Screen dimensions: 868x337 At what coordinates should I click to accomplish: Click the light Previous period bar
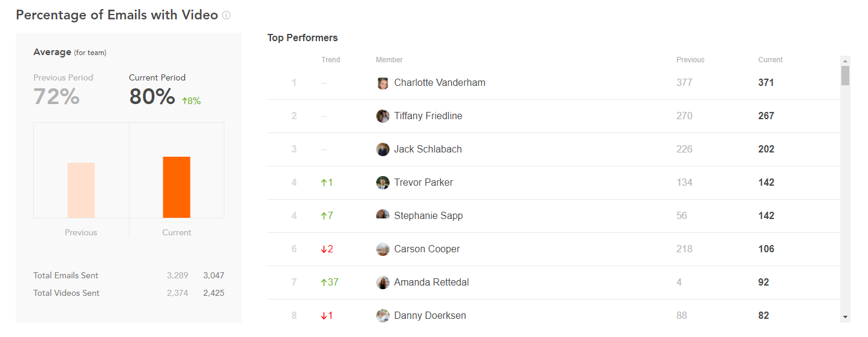tap(81, 191)
